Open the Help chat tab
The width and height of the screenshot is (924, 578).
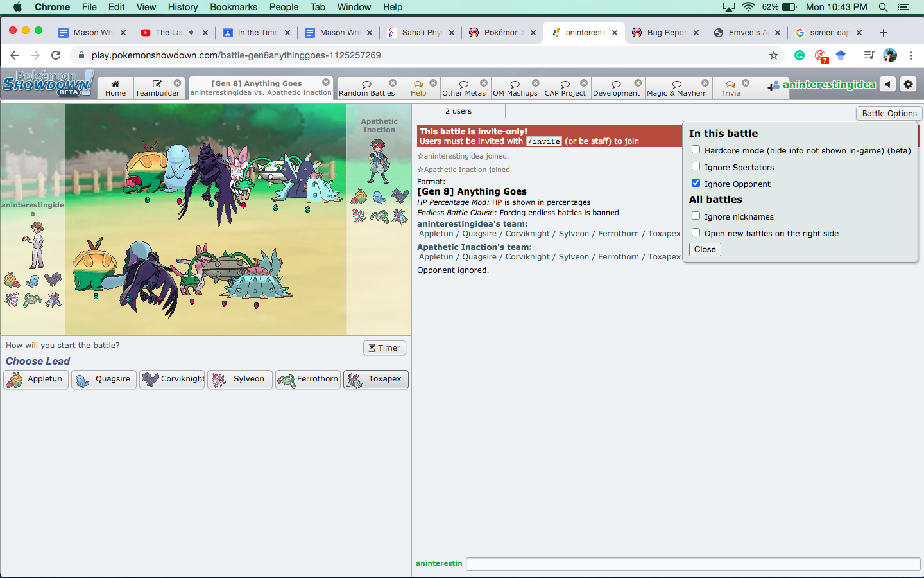click(418, 89)
